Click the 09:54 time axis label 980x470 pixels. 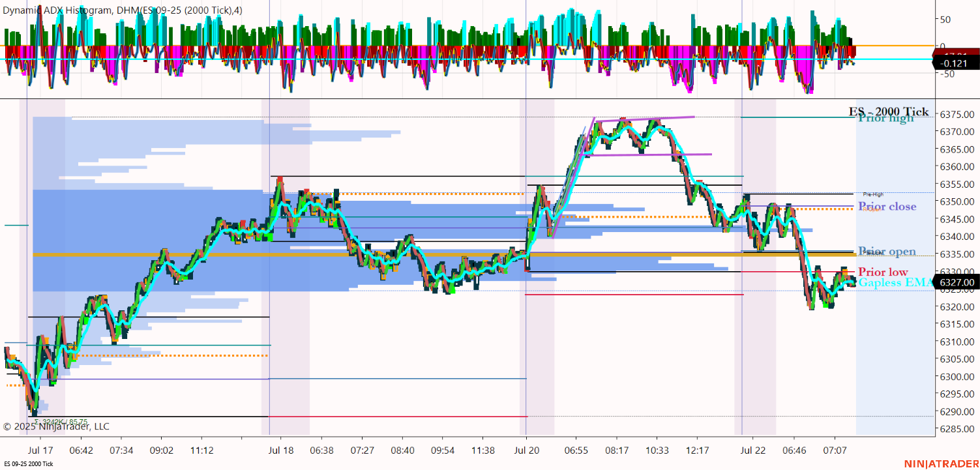[x=443, y=450]
